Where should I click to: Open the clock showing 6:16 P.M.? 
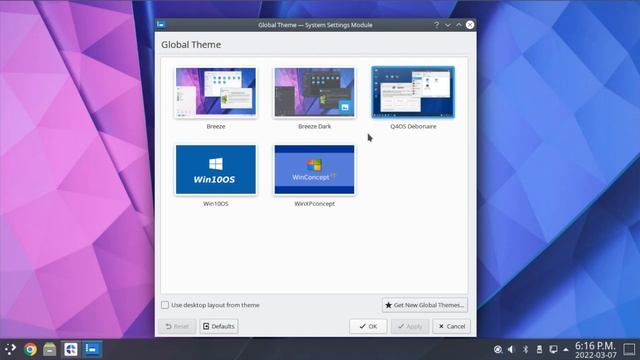tap(595, 350)
